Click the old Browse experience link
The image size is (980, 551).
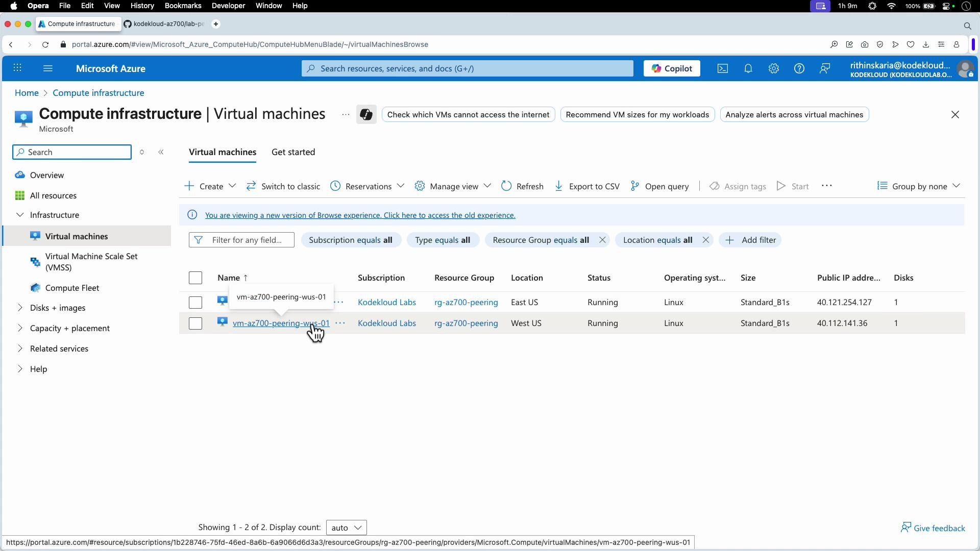(x=360, y=215)
